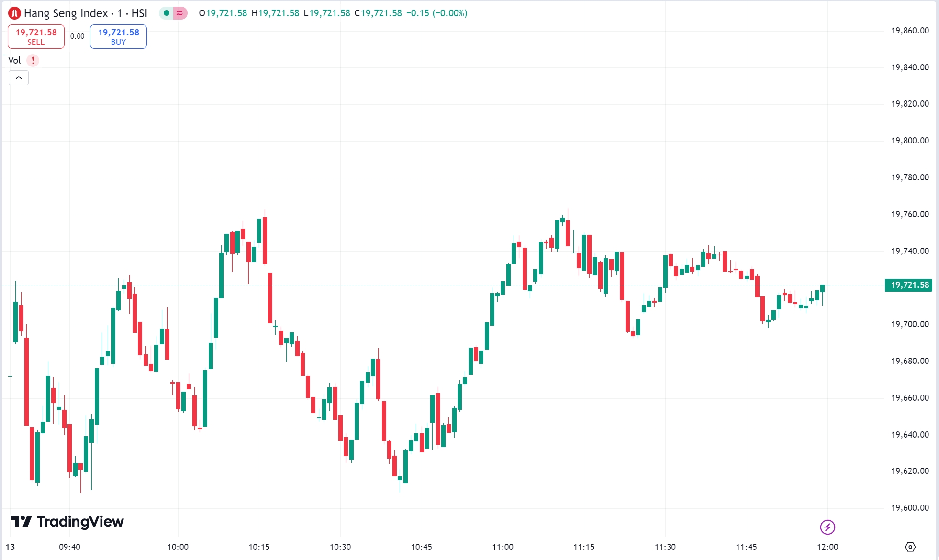The image size is (939, 560).
Task: Click the Vol indicator label
Action: (x=14, y=60)
